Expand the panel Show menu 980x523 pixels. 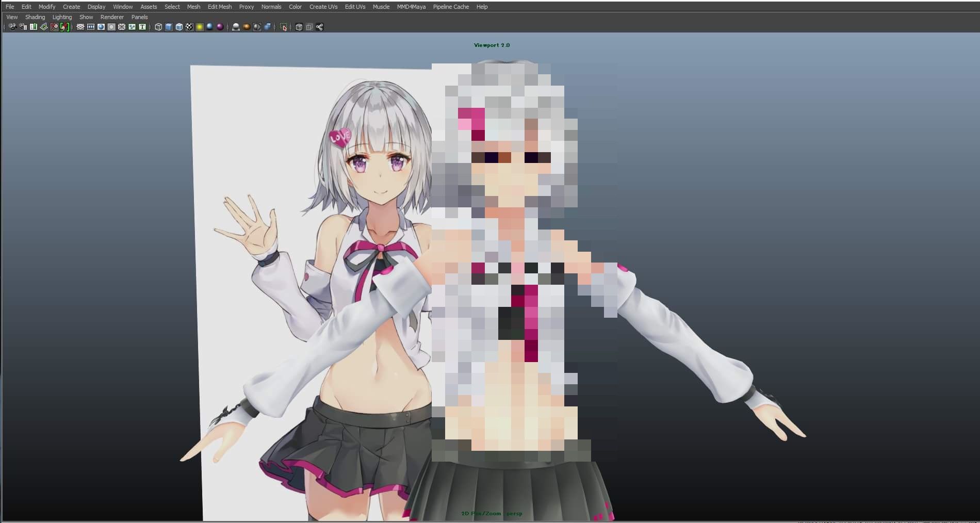86,17
